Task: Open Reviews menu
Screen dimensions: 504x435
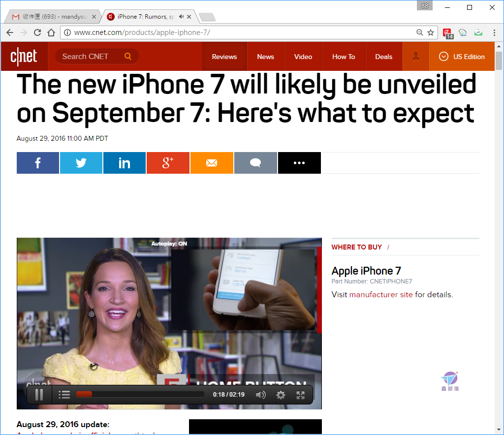Action: click(x=224, y=57)
